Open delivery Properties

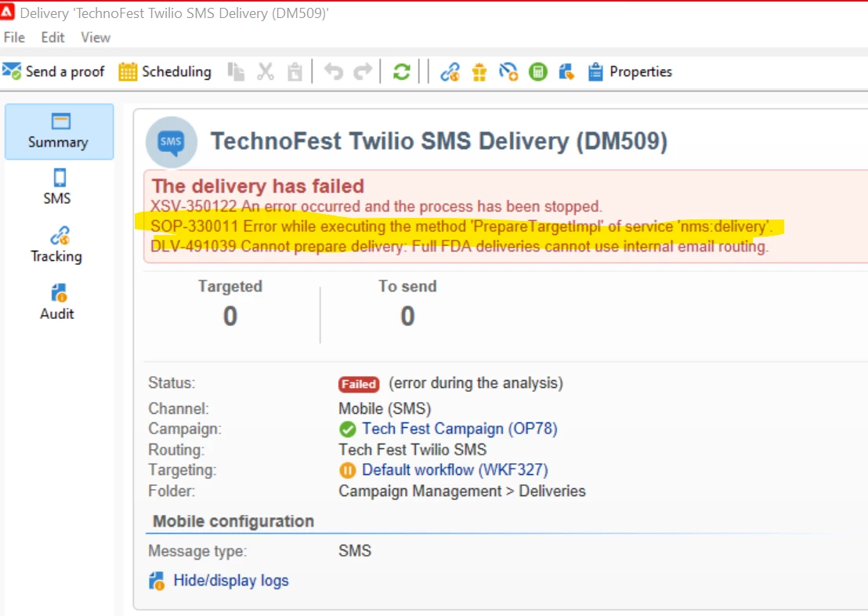coord(629,71)
